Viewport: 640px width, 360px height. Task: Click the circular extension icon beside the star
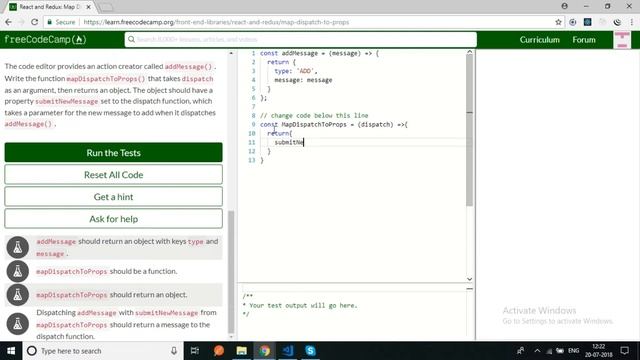click(x=573, y=22)
